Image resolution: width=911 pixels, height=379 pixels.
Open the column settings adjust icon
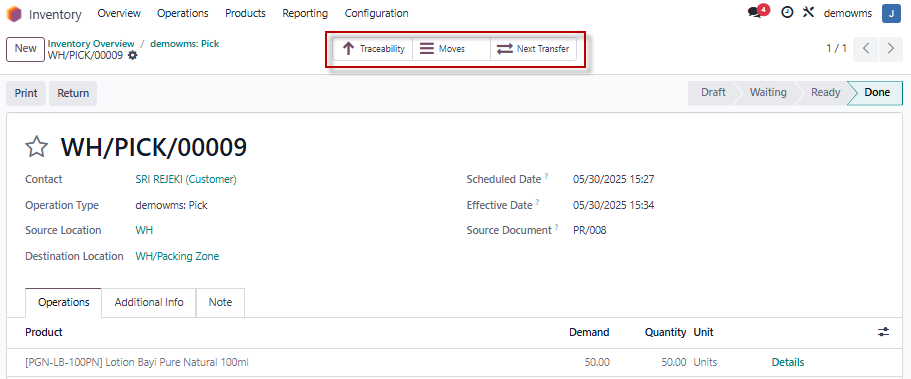pyautogui.click(x=884, y=332)
